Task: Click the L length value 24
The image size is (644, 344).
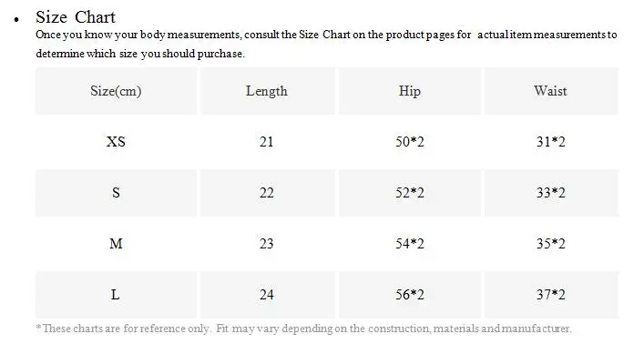Action: (x=267, y=294)
